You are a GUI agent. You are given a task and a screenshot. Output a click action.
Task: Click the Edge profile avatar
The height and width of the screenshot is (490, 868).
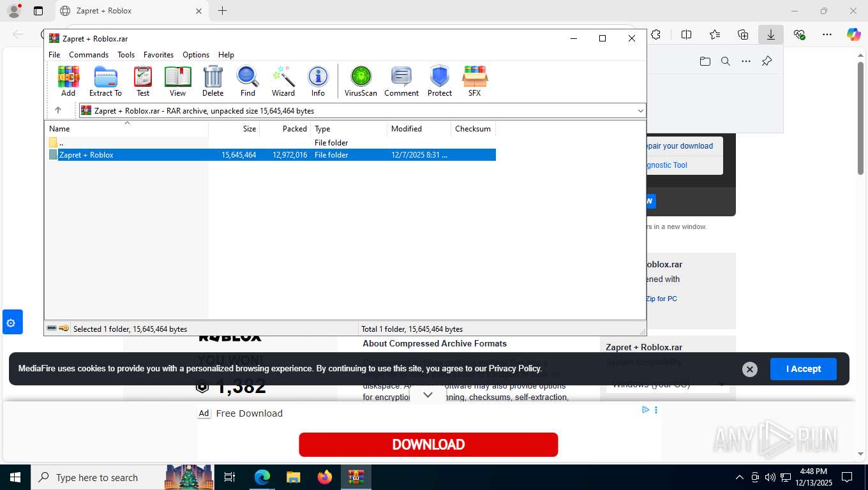[x=13, y=11]
